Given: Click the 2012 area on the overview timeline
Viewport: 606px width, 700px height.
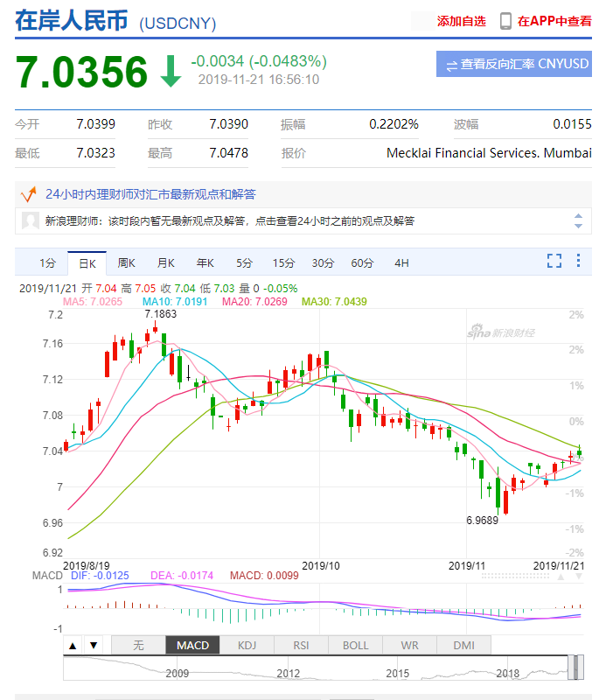Looking at the screenshot, I should pyautogui.click(x=288, y=672).
